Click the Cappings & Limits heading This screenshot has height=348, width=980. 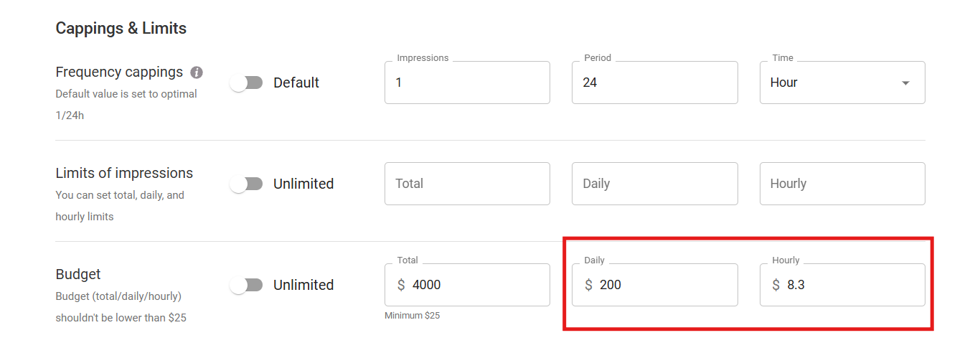[x=121, y=29]
